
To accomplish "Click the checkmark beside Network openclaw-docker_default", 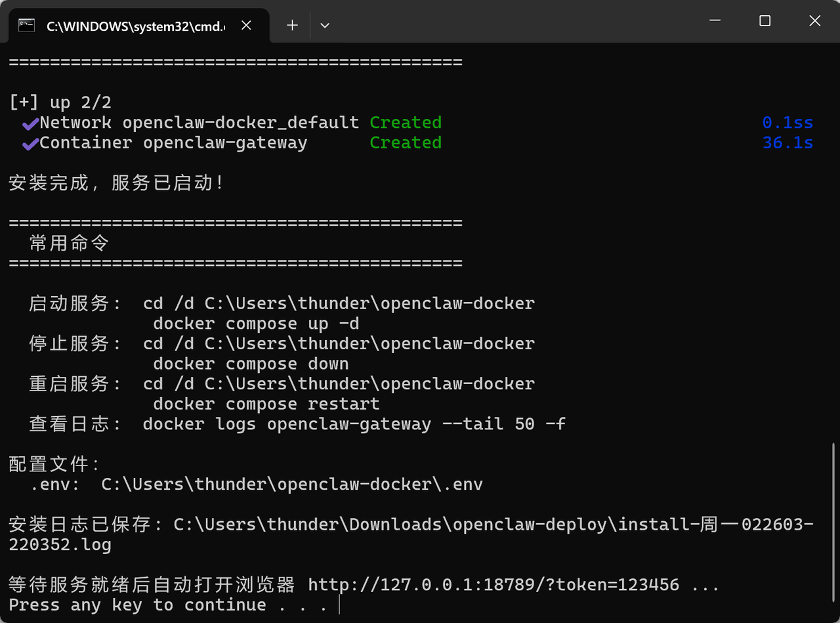I will click(x=30, y=123).
